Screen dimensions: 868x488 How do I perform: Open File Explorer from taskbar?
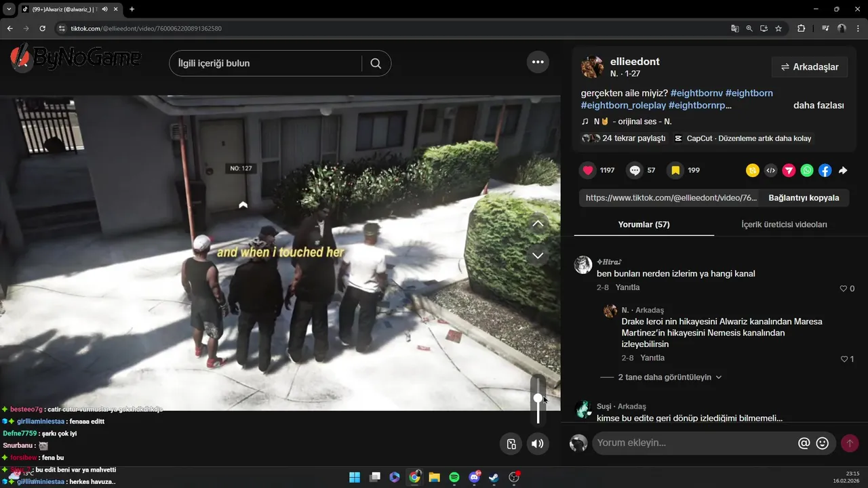[x=435, y=477]
